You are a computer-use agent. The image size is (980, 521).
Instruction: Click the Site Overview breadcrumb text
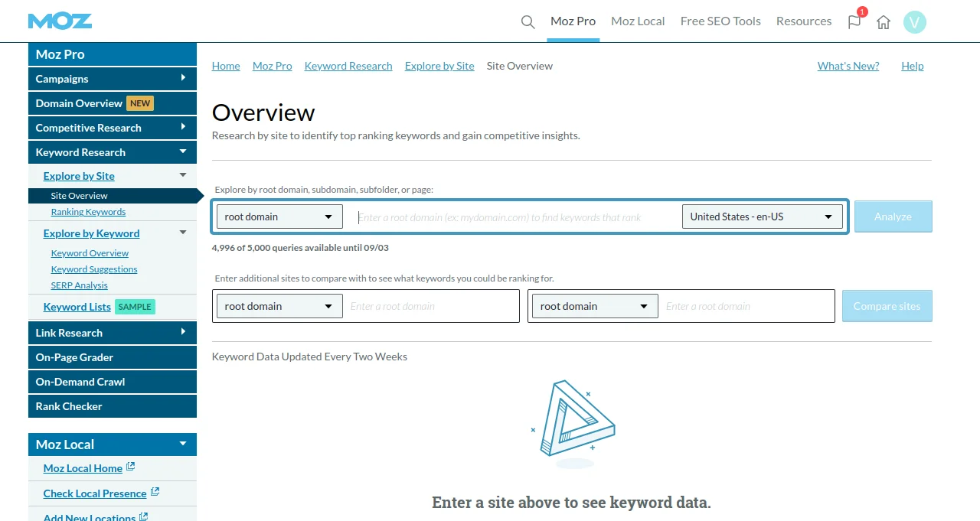(520, 66)
